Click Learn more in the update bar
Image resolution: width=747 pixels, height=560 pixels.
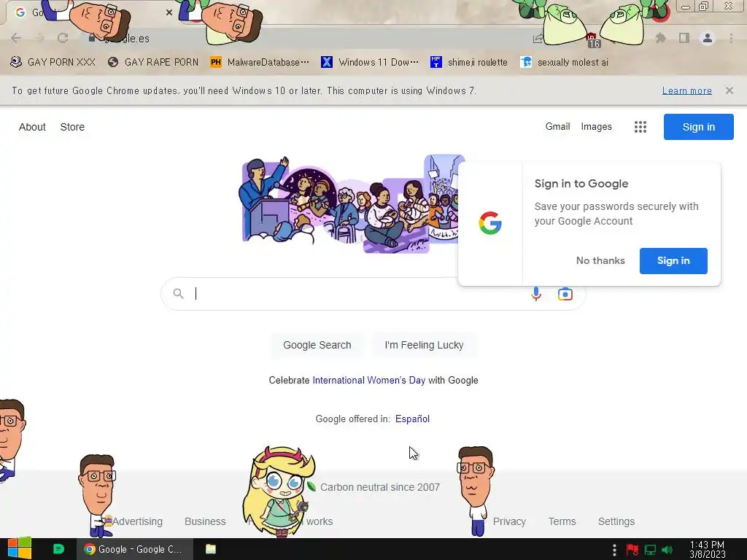(x=687, y=90)
